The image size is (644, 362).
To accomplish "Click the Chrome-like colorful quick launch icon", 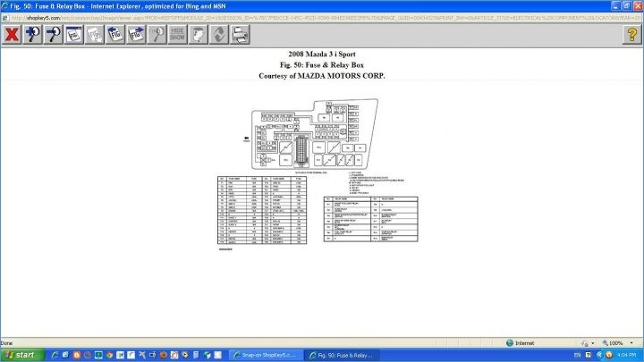I will point(109,355).
